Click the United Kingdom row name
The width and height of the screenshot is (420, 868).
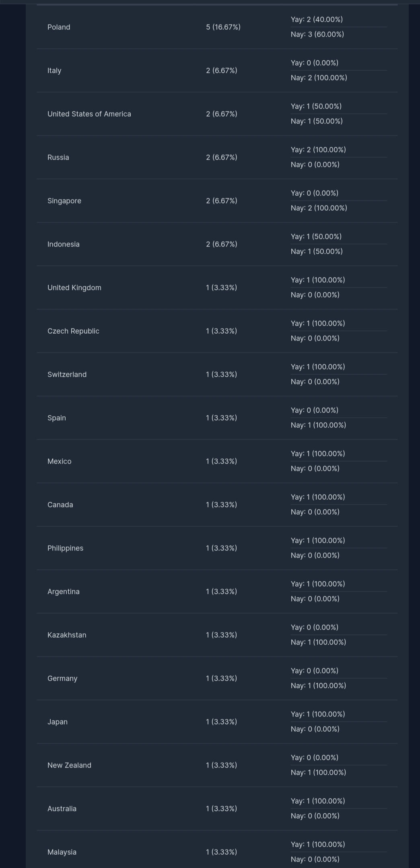(x=74, y=287)
